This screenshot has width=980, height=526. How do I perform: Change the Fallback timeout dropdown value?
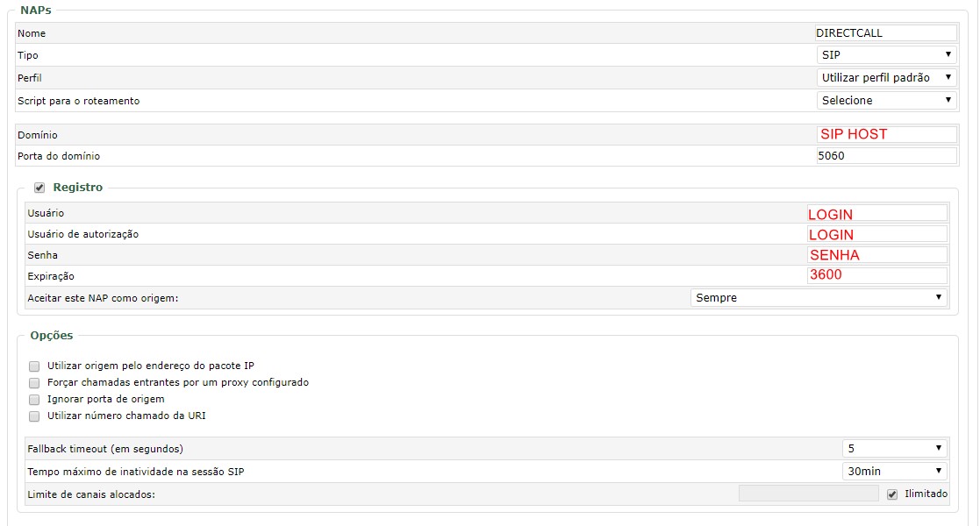(x=894, y=449)
